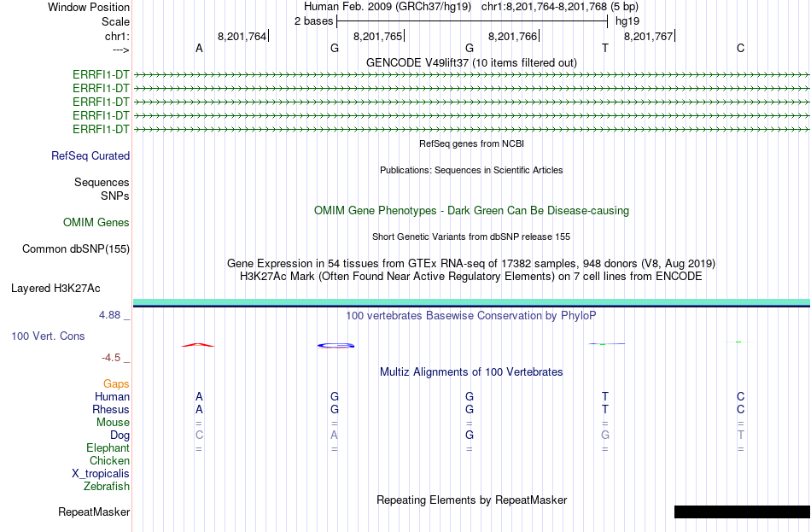The height and width of the screenshot is (532, 811).
Task: Open the OMIM Genes track label
Action: [96, 223]
